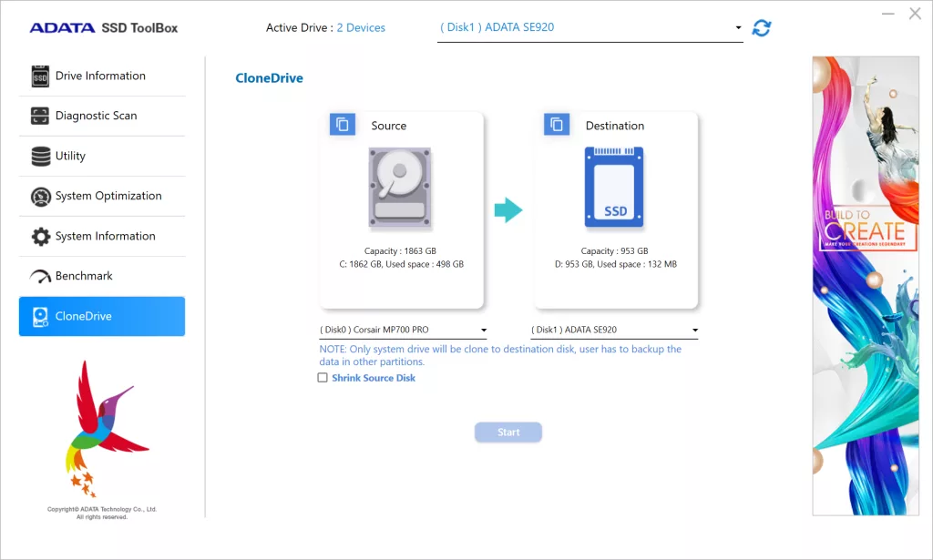Click the Utility database stack icon
Image resolution: width=933 pixels, height=560 pixels.
coord(40,157)
